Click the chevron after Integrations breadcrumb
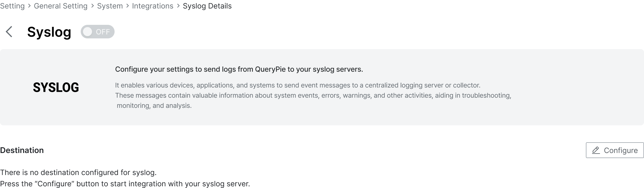Image resolution: width=644 pixels, height=188 pixels. tap(178, 6)
